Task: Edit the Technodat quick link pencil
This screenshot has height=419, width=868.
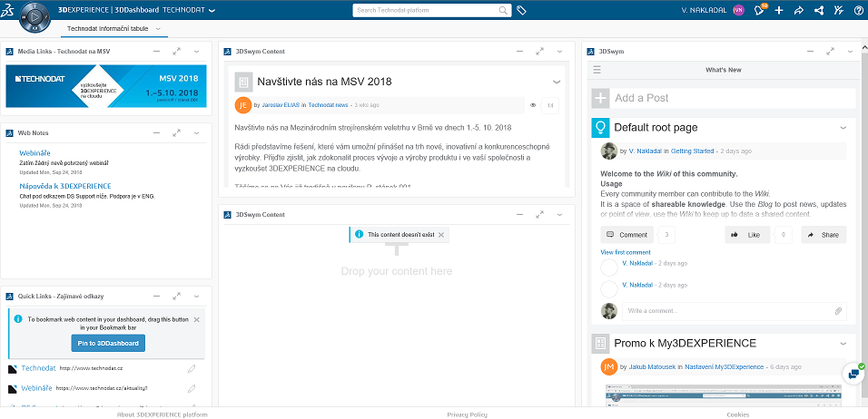Action: point(192,368)
